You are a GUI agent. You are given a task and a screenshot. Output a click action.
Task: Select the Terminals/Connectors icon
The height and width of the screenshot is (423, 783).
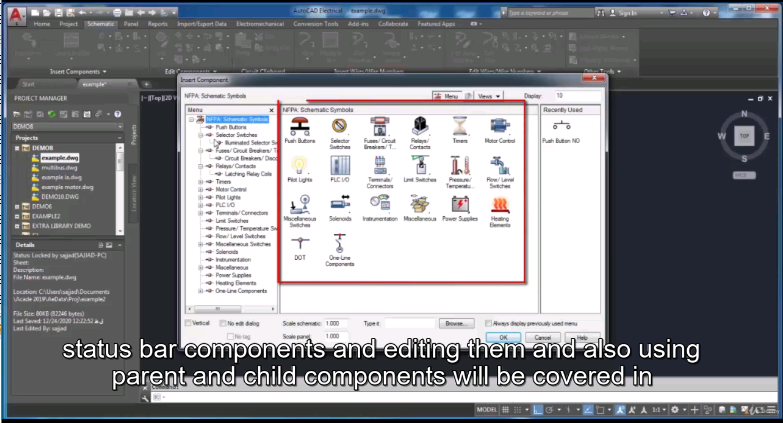[x=380, y=165]
